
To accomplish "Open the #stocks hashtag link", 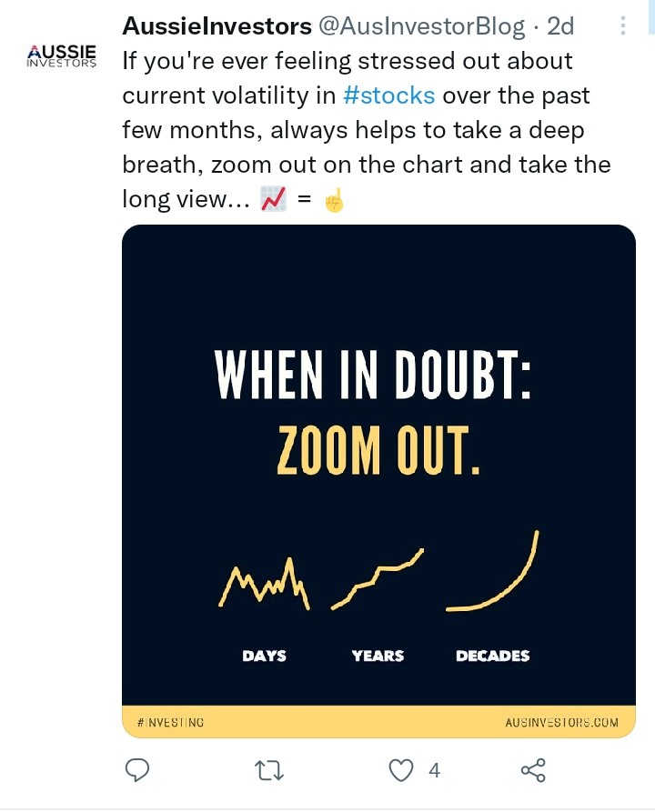I will [389, 96].
